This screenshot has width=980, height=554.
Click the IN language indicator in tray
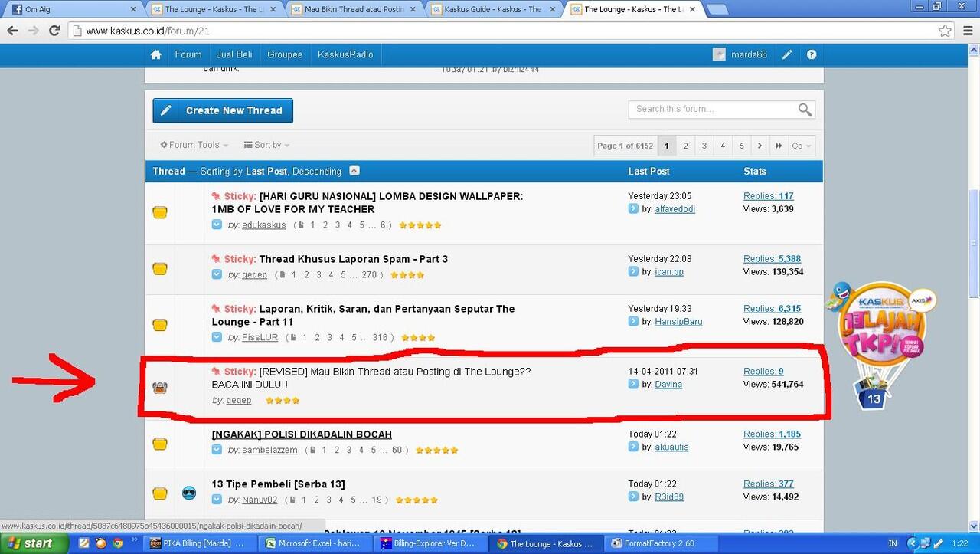(x=892, y=543)
